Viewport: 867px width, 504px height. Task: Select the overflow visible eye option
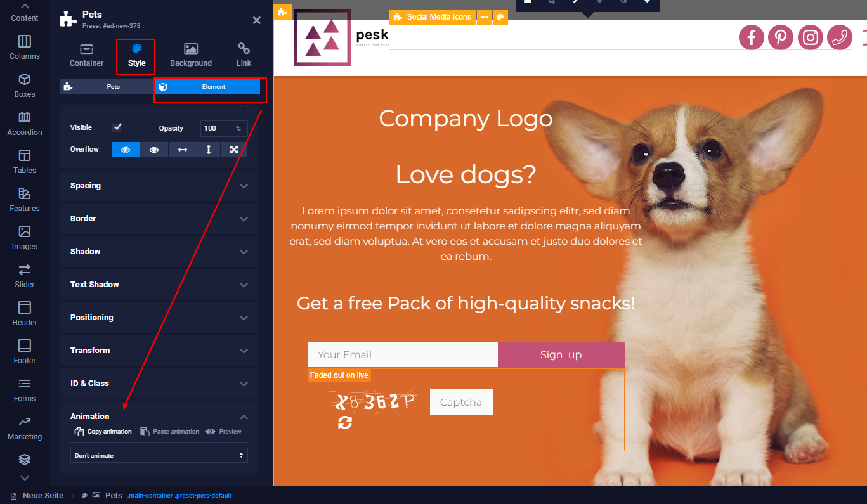click(153, 150)
